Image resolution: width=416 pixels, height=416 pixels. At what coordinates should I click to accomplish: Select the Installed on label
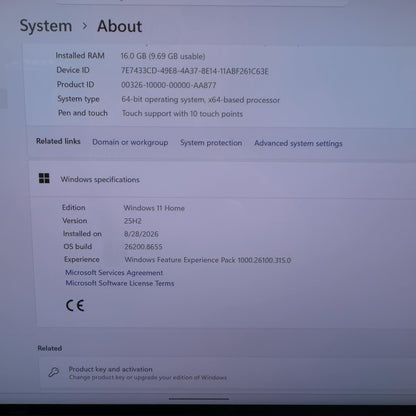(82, 234)
